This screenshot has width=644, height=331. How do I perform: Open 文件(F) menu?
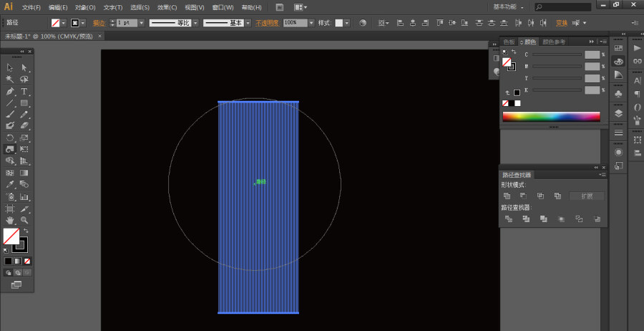(31, 7)
